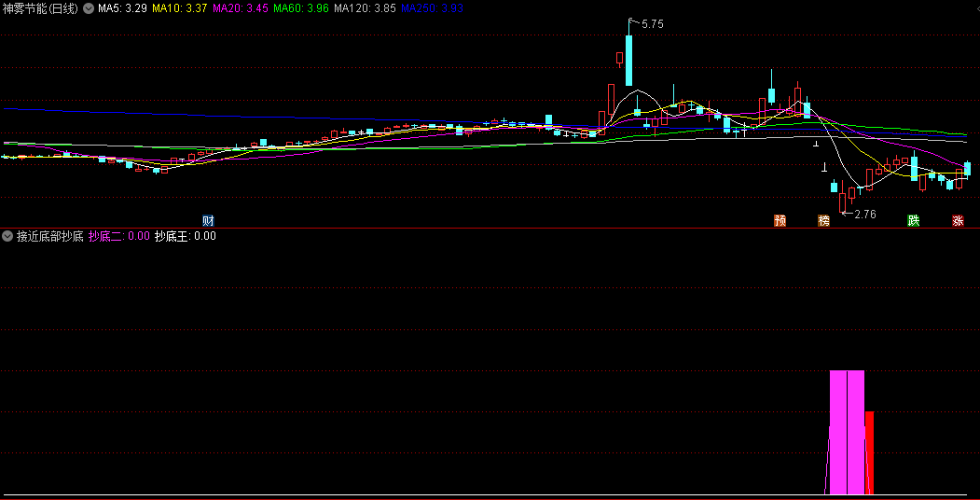Click the 5.75 high price marker
The height and width of the screenshot is (500, 980).
(652, 24)
